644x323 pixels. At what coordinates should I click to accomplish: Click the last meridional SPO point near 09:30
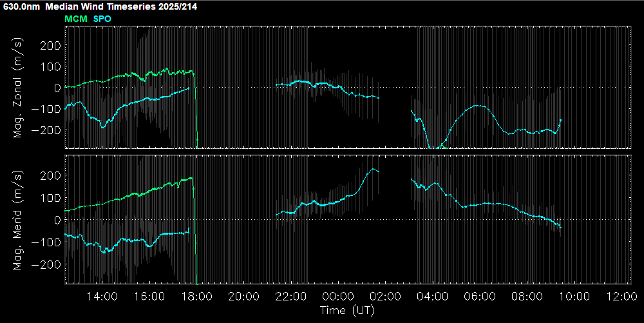coord(560,227)
